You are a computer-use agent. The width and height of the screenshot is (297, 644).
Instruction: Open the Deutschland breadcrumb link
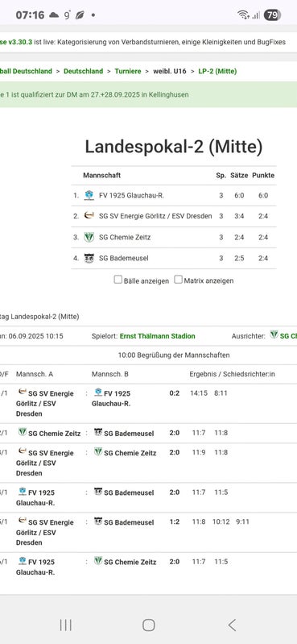(x=83, y=71)
